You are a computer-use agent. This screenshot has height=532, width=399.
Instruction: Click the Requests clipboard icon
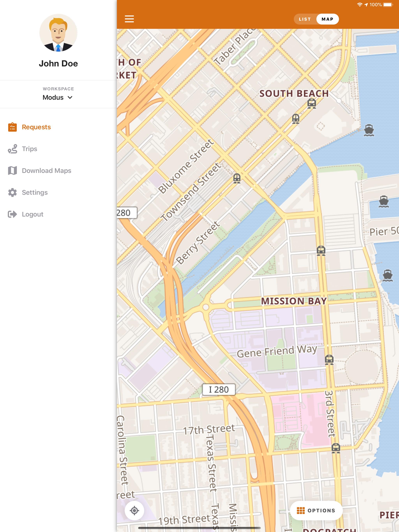(12, 127)
